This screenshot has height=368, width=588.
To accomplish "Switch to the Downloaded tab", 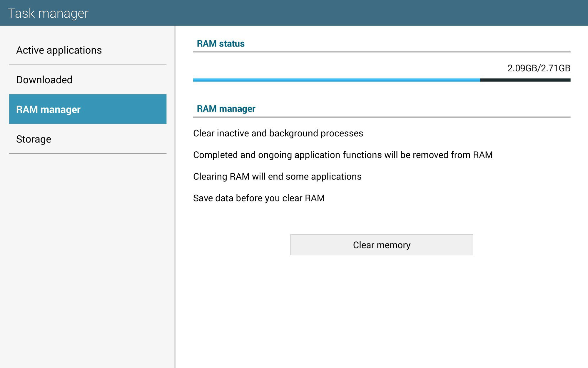I will coord(44,80).
